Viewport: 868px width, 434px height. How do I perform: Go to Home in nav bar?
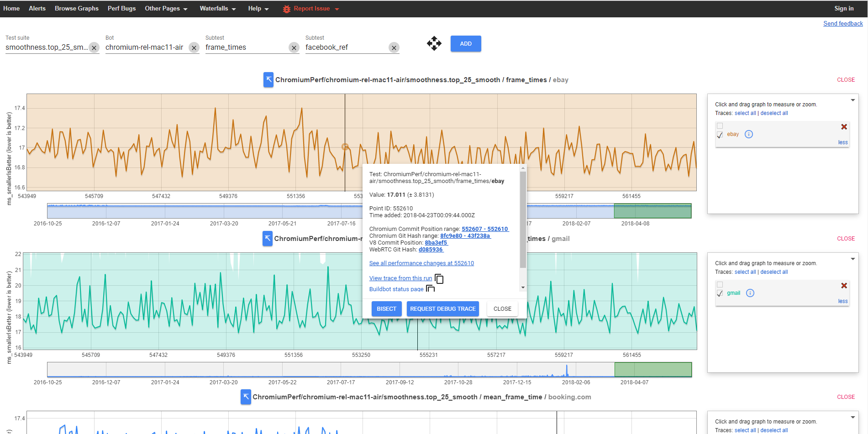[x=11, y=9]
